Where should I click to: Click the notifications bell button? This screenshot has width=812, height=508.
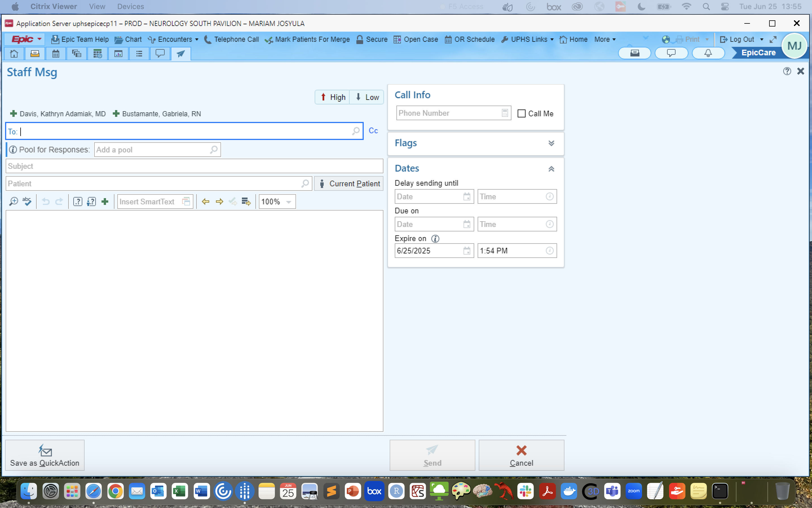pyautogui.click(x=708, y=53)
